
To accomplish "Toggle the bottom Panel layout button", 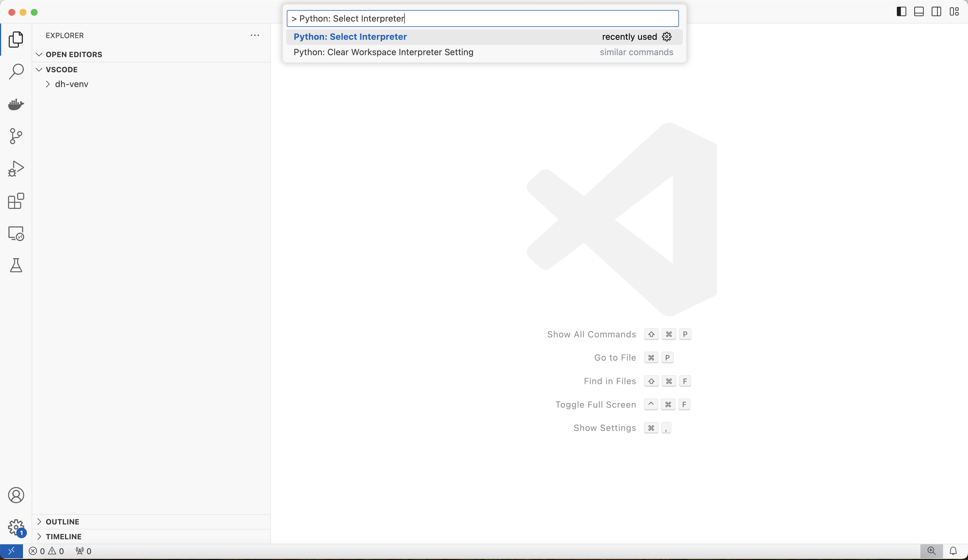I will [919, 11].
